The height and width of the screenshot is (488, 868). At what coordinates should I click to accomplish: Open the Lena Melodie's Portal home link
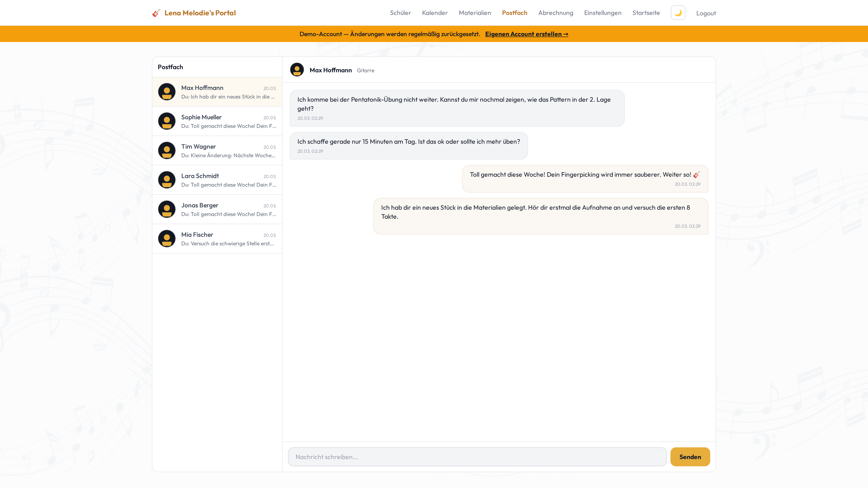200,13
